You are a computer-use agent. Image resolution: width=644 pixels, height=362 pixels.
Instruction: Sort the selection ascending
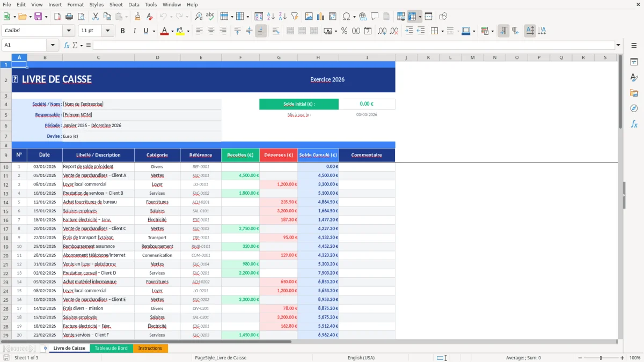pos(271,16)
